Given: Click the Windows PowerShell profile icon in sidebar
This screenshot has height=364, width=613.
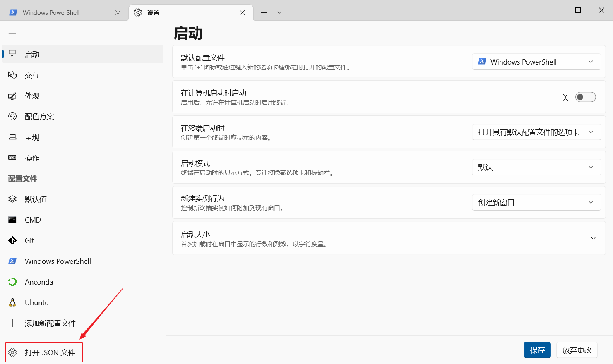Looking at the screenshot, I should 12,261.
